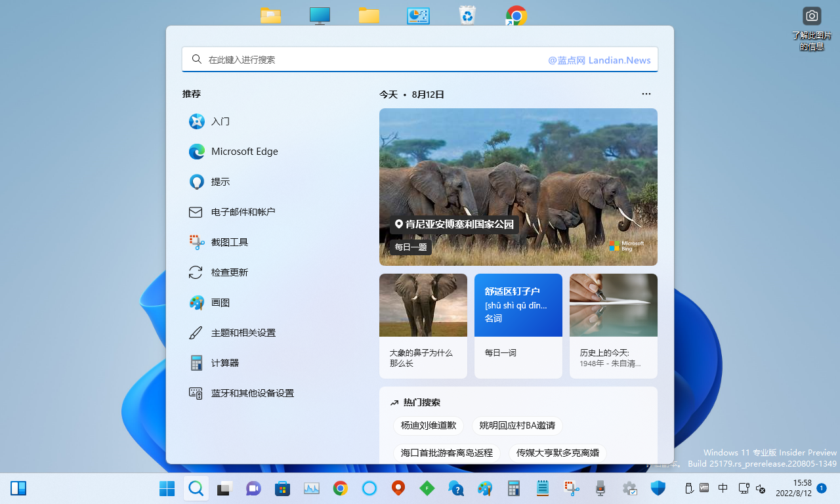Open the @蓝点网 Landian.News link
The image size is (840, 504).
click(598, 60)
